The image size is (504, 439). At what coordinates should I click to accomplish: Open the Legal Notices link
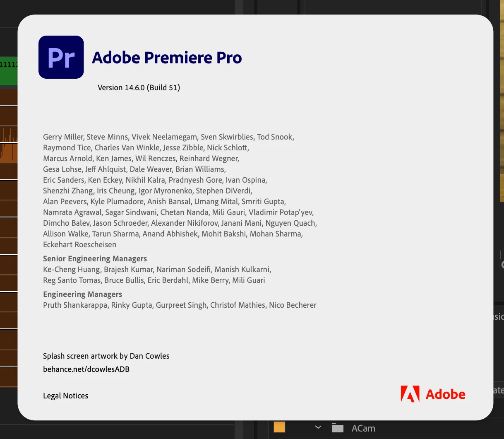tap(65, 396)
